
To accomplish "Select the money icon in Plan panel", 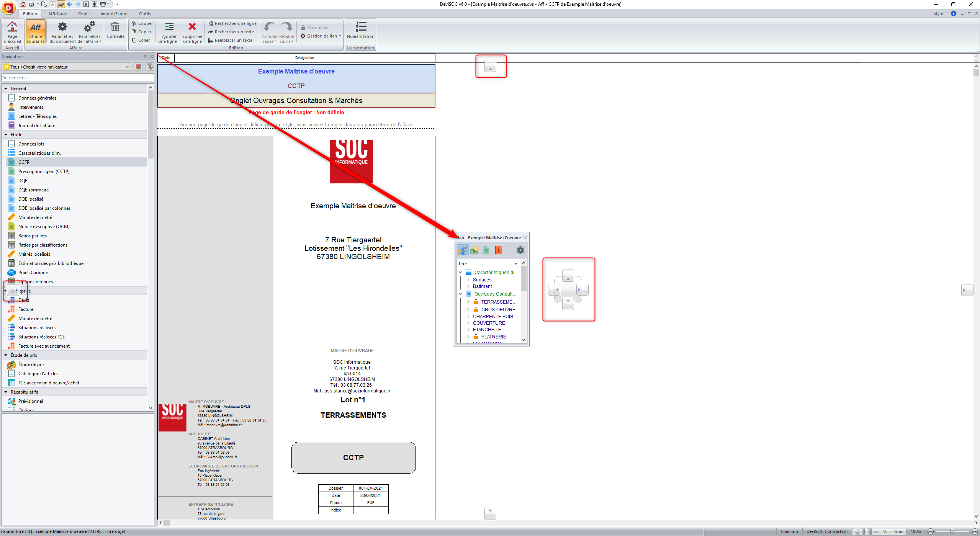I will 474,250.
